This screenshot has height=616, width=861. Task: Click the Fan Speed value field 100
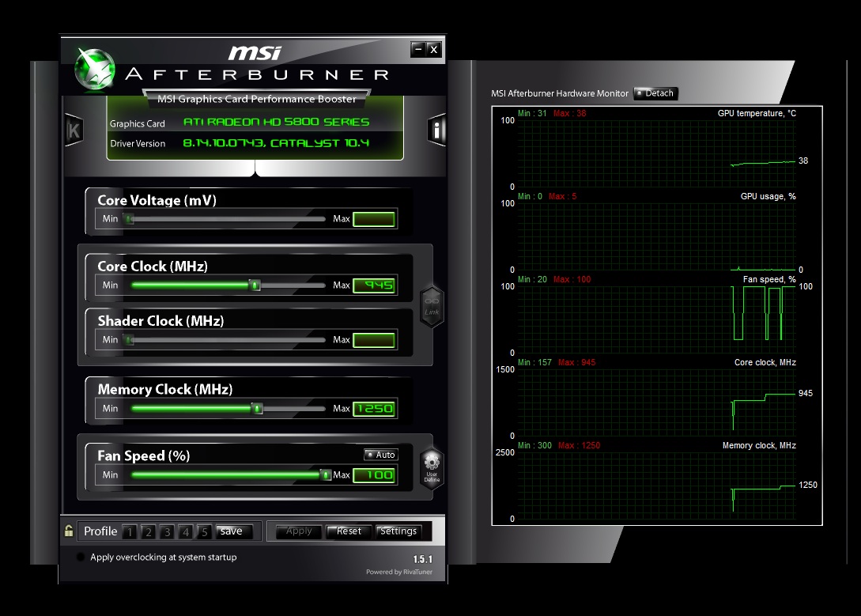pos(374,475)
